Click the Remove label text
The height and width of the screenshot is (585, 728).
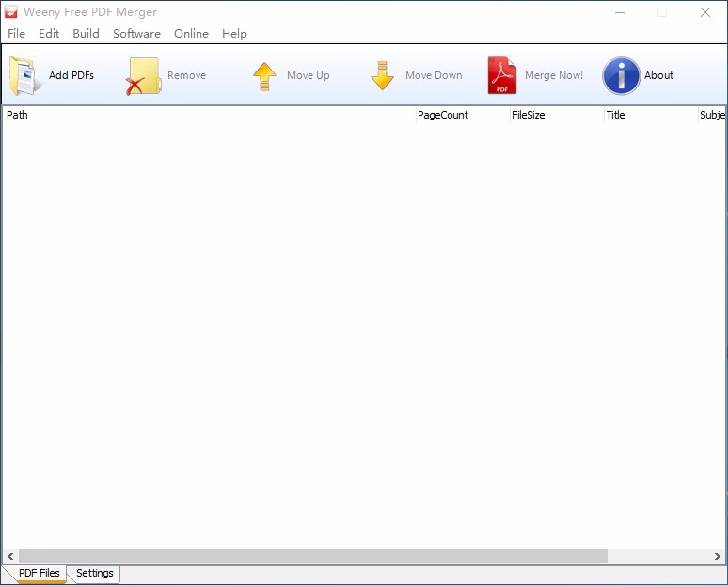point(186,75)
